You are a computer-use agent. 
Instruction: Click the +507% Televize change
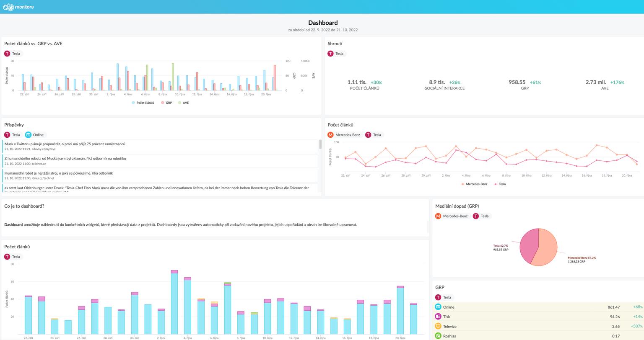(636, 326)
